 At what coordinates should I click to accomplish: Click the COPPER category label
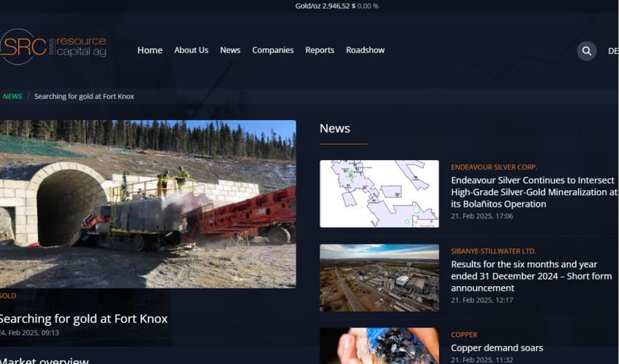(x=464, y=335)
